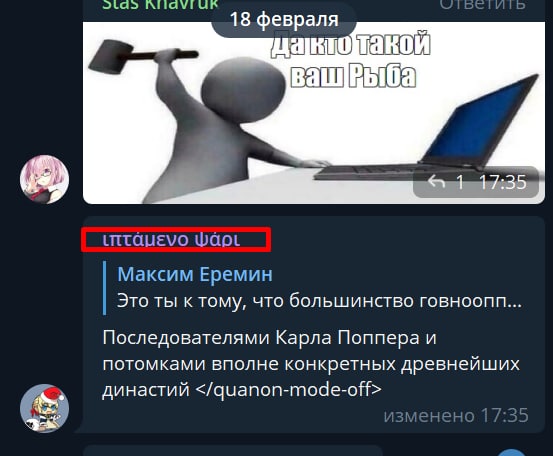This screenshot has height=456, width=553.
Task: Click the 'Да кто такой ваш Рыба' caption
Action: pos(351,59)
